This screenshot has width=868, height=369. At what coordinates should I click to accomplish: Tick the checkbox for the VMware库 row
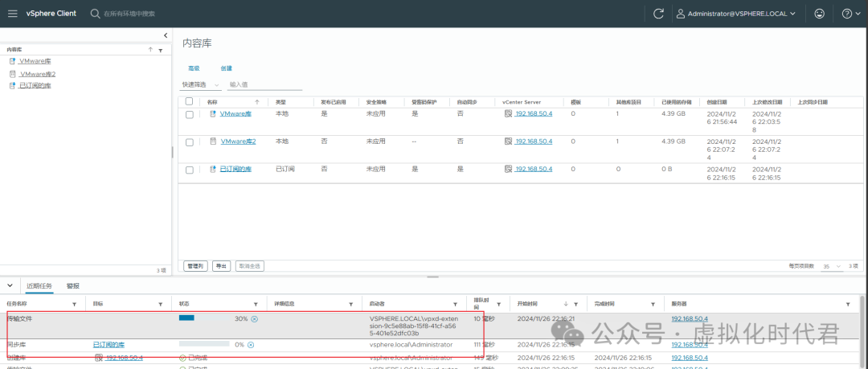[190, 114]
